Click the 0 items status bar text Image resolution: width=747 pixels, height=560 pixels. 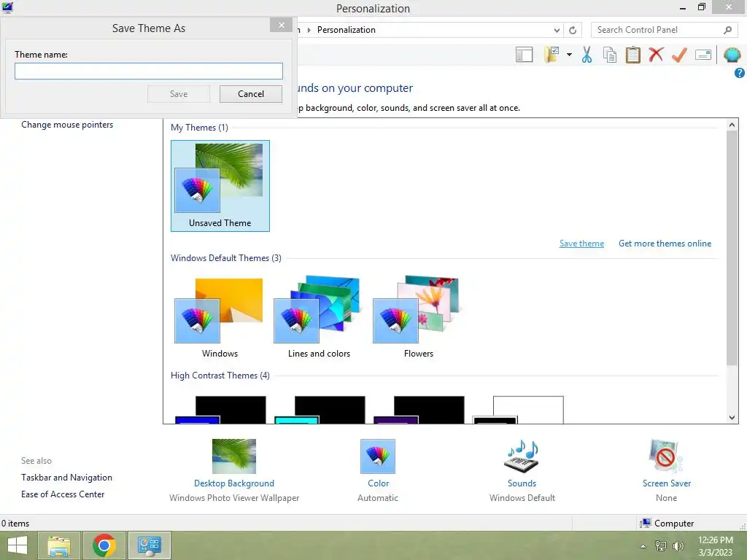tap(15, 524)
